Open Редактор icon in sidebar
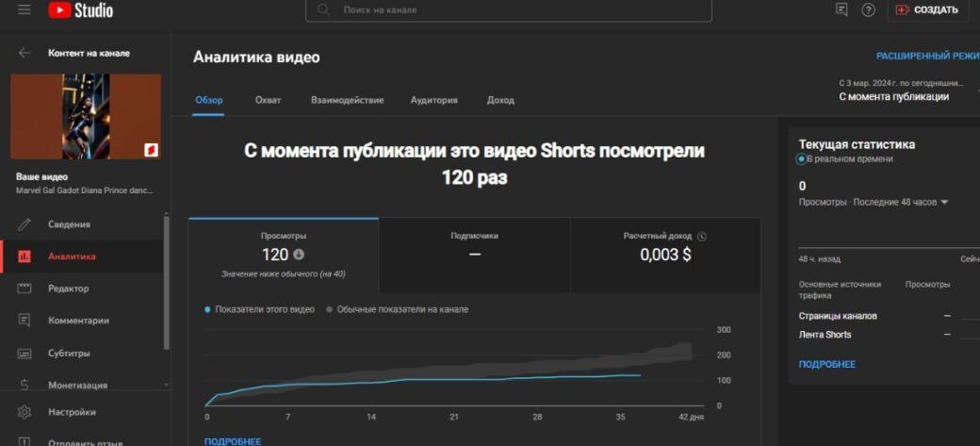This screenshot has width=980, height=446. click(25, 289)
